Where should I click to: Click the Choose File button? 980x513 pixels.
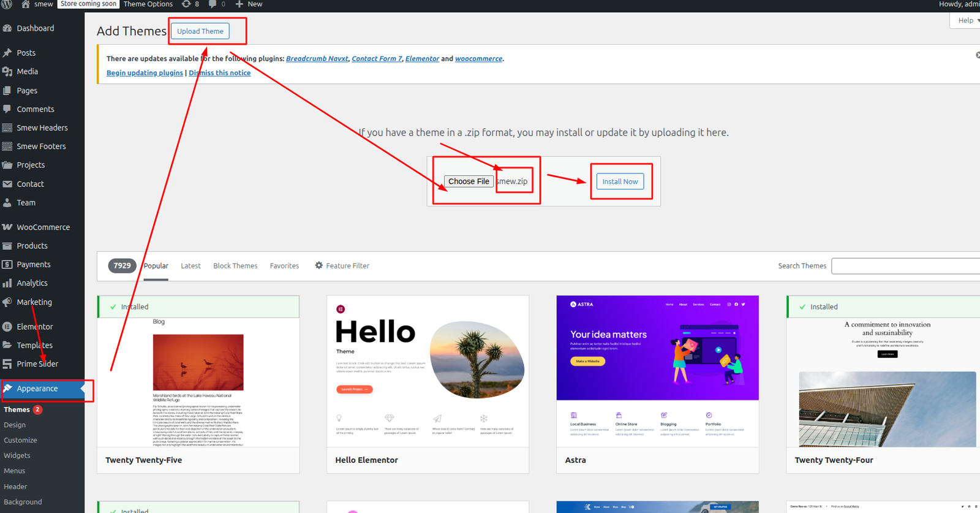(x=469, y=181)
